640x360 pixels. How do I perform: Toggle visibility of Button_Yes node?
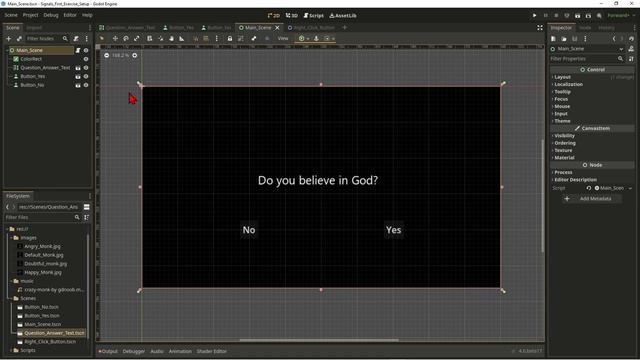86,76
